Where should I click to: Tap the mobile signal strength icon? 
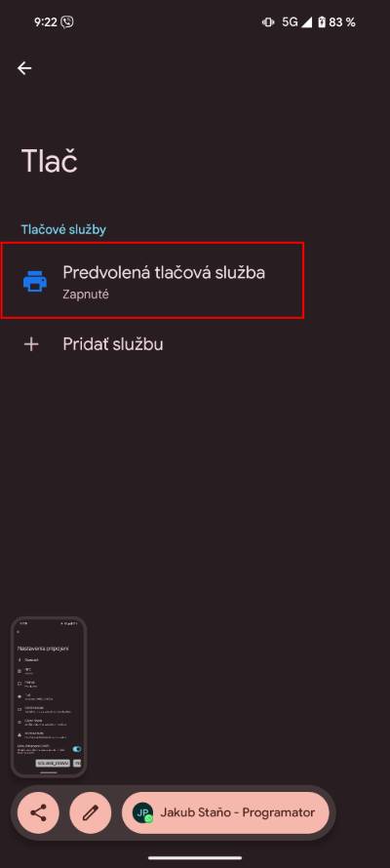(307, 22)
